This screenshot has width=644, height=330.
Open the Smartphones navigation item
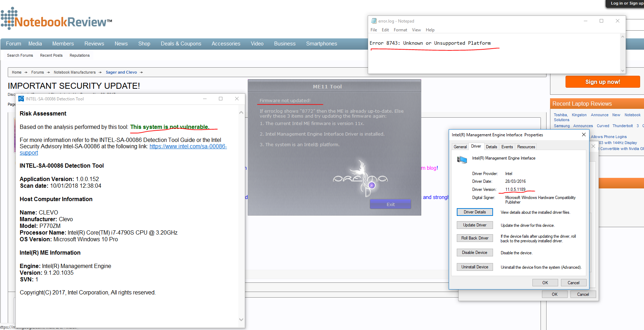321,44
